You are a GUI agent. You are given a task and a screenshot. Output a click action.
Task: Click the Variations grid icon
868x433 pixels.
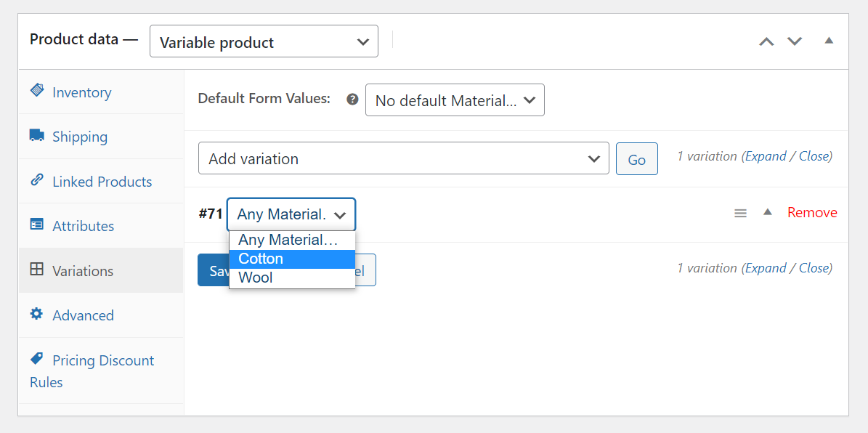point(37,270)
